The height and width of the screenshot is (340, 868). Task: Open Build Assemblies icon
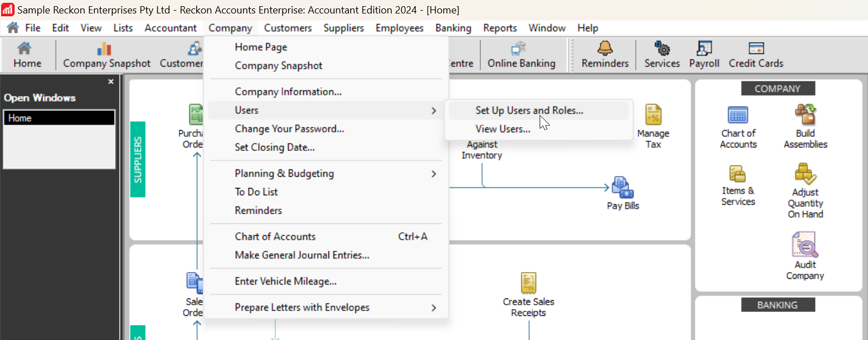point(805,127)
